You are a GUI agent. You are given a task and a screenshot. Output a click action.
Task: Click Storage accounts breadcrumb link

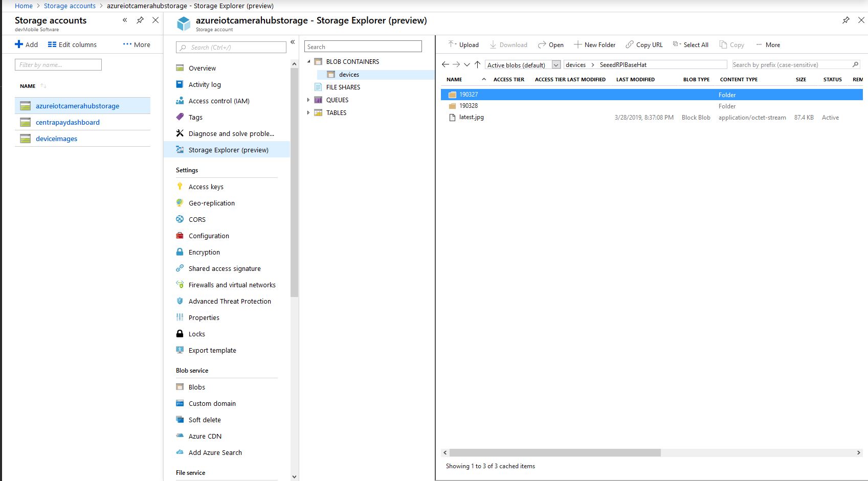(70, 6)
